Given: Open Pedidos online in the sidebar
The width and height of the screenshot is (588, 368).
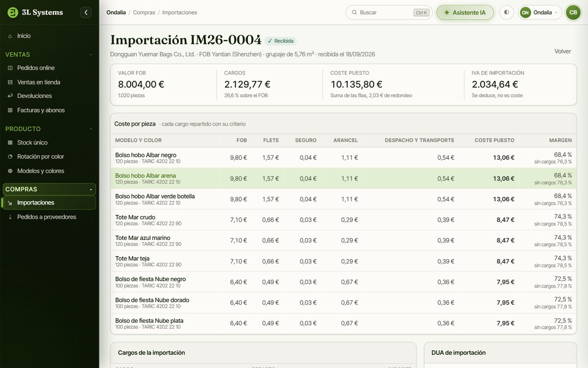Looking at the screenshot, I should (49, 68).
